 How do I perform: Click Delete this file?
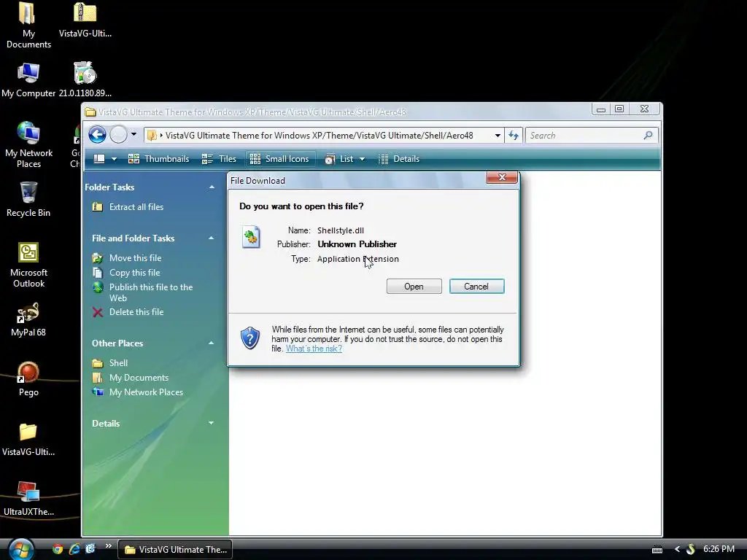click(136, 312)
